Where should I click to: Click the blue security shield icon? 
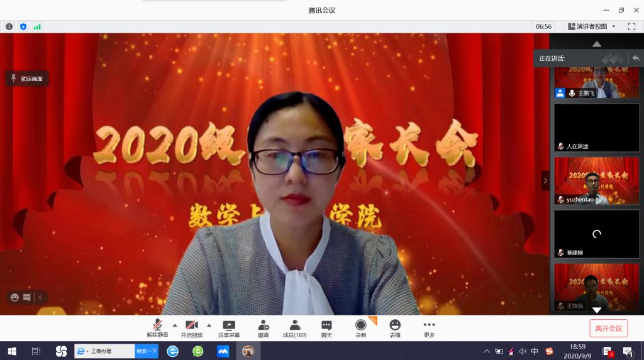point(23,26)
